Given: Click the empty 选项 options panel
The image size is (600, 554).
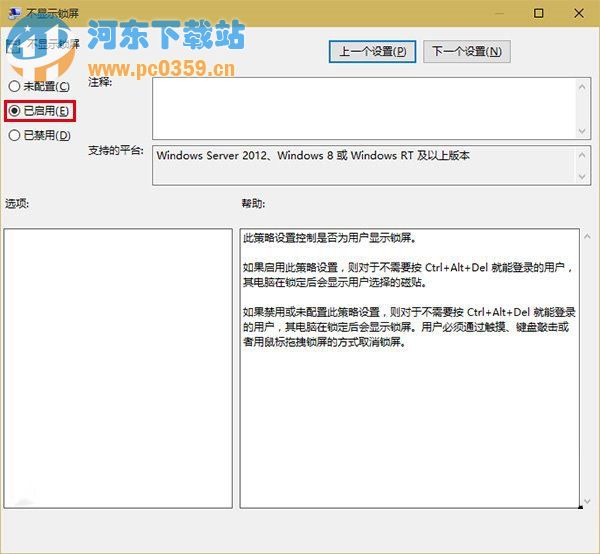Looking at the screenshot, I should point(118,368).
